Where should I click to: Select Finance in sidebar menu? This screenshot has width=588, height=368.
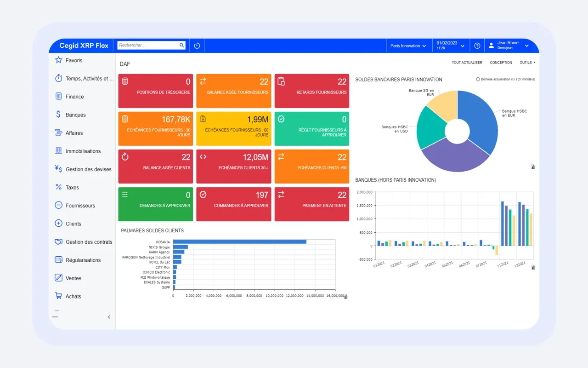pos(74,97)
